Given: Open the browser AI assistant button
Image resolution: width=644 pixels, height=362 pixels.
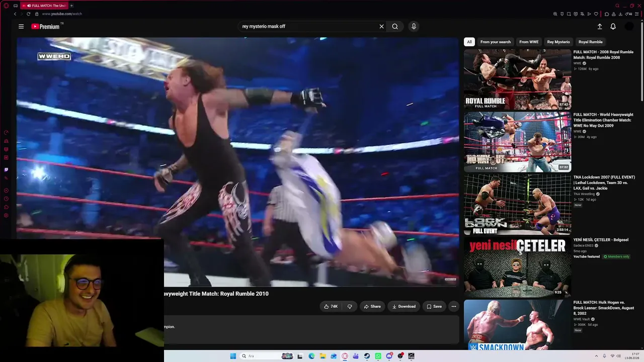Looking at the screenshot, I should 629,14.
